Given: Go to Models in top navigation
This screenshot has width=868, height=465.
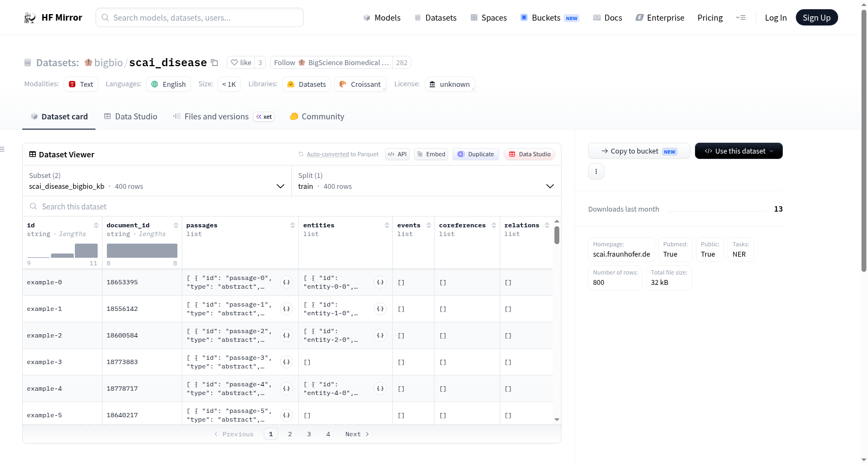Looking at the screenshot, I should [x=381, y=18].
